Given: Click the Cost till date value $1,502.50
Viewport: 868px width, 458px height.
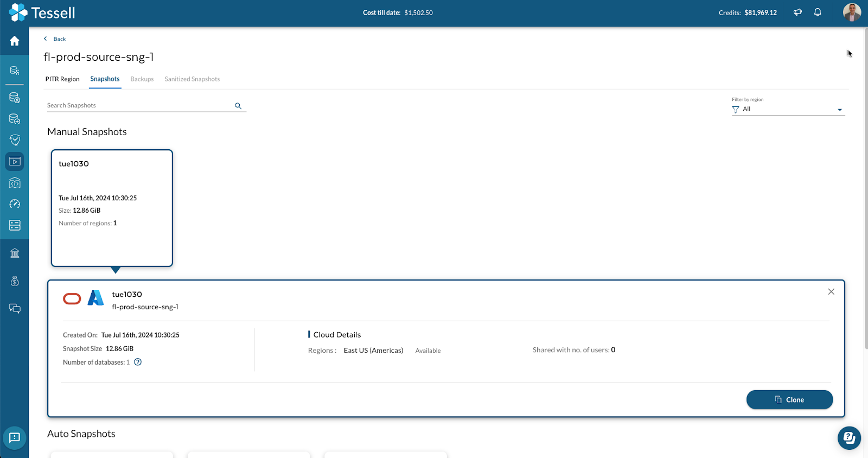Looking at the screenshot, I should click(x=418, y=12).
